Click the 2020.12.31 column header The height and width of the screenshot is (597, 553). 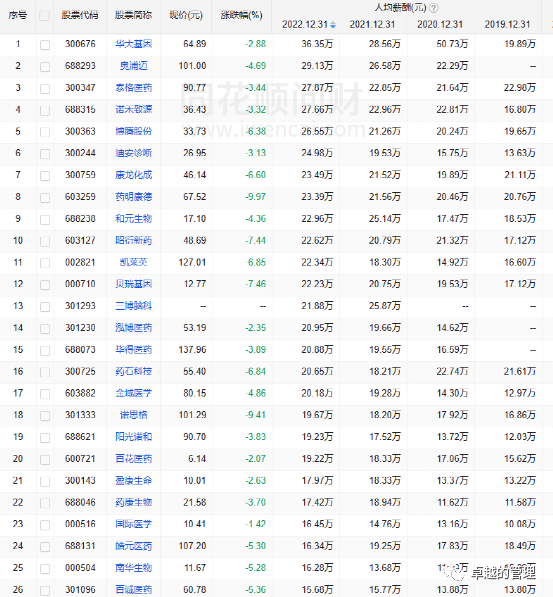[440, 25]
